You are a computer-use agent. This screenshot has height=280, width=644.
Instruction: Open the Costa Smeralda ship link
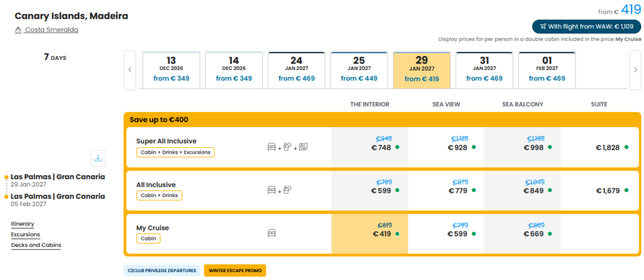coord(51,30)
